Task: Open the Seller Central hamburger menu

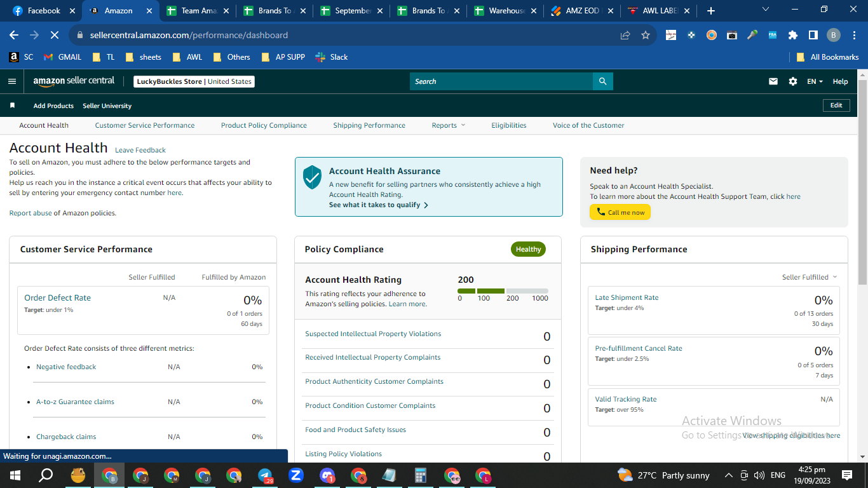Action: pyautogui.click(x=12, y=81)
